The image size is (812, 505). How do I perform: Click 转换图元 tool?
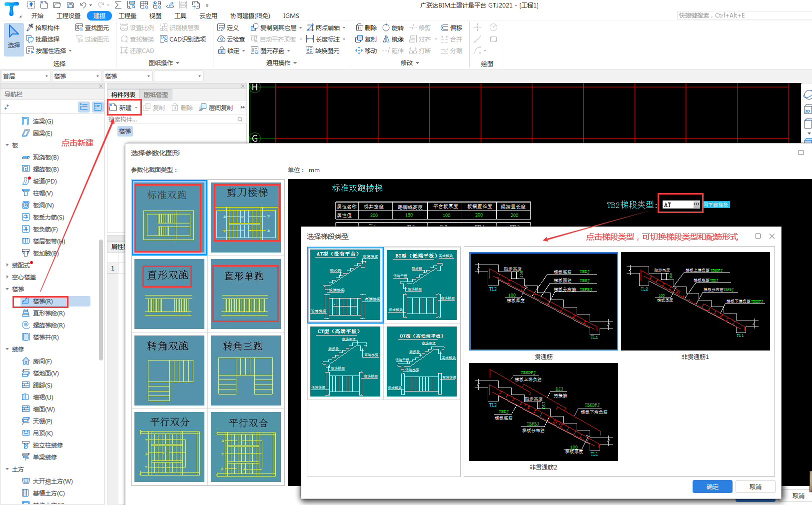(x=323, y=50)
